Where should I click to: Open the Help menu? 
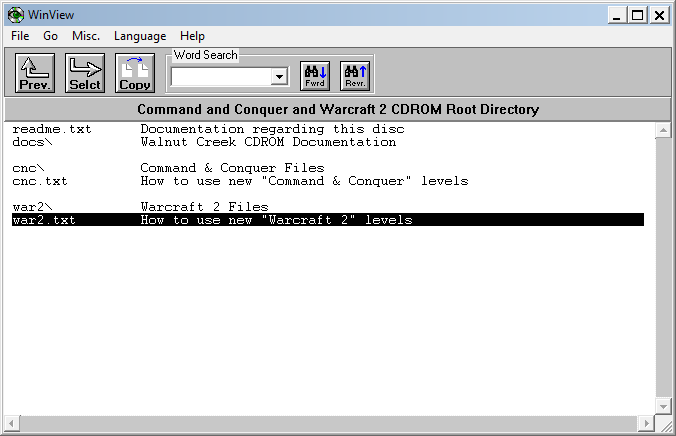click(192, 36)
